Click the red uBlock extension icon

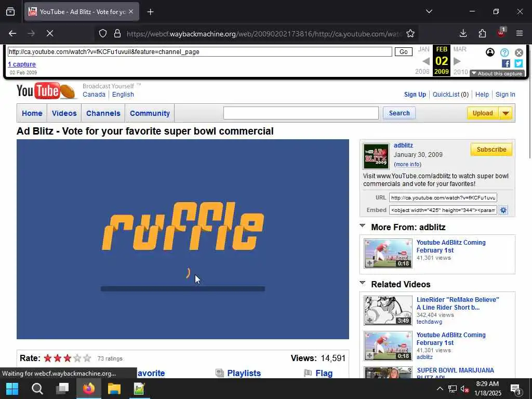tap(501, 33)
